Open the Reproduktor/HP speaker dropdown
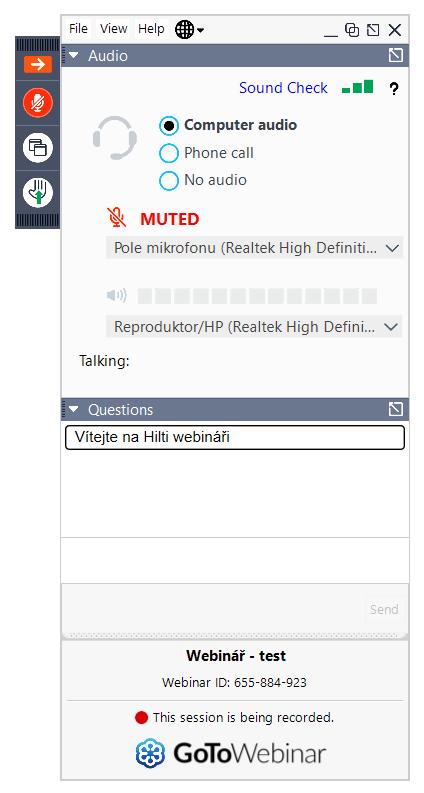 point(255,327)
